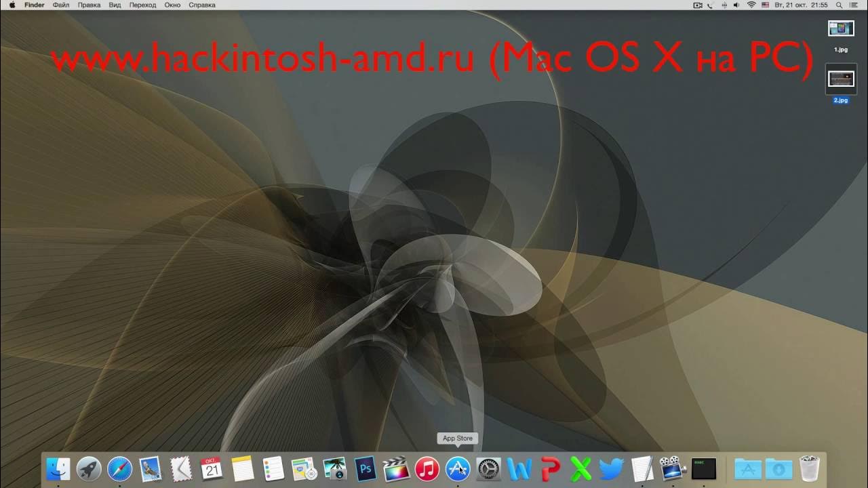Open the Окно menu
The height and width of the screenshot is (488, 868).
click(172, 5)
